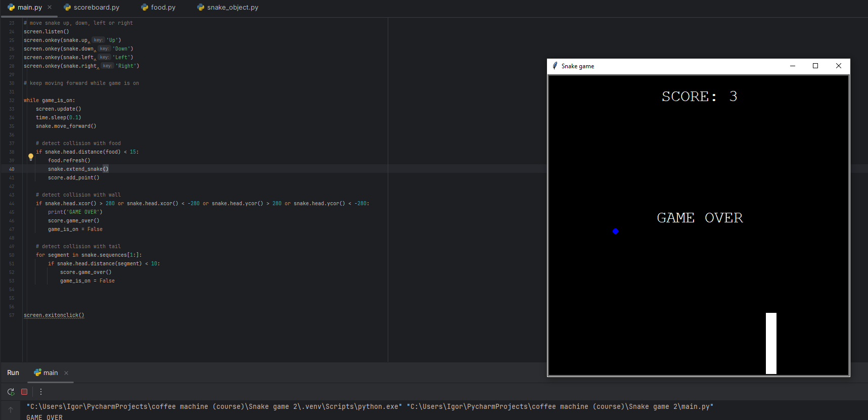Click the Run panel title label
Screen dimensions: 868x420
(x=13, y=373)
